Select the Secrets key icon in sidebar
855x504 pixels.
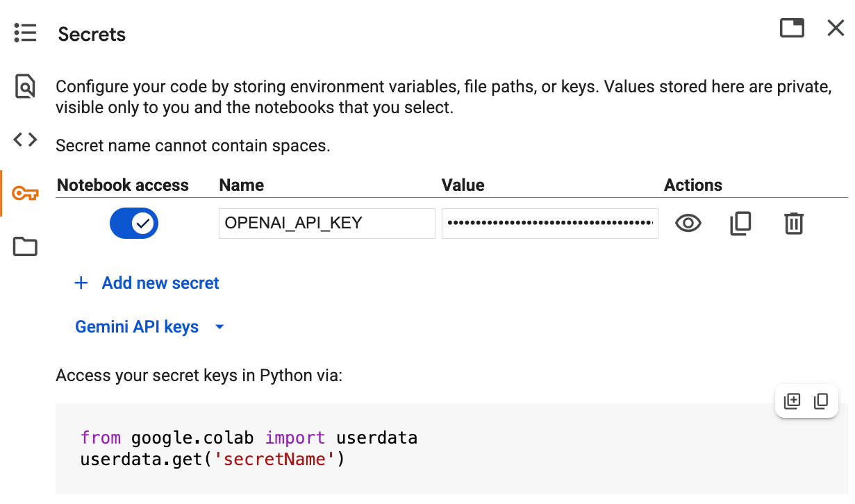(x=25, y=193)
